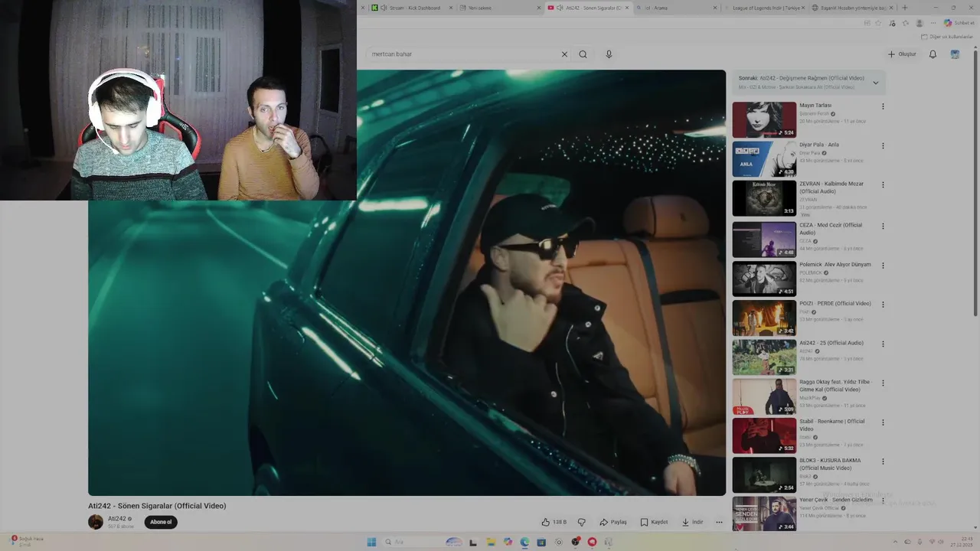Open options menu for Diyar Pala - Anla
The height and width of the screenshot is (551, 980).
(883, 145)
